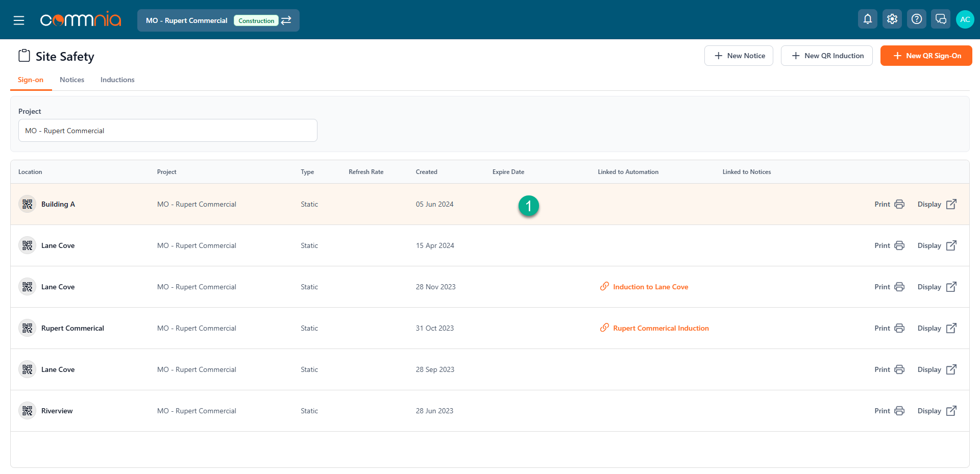Display the 28 Nov 2023 Lane Cove sign-on
The image size is (980, 474).
tap(937, 287)
